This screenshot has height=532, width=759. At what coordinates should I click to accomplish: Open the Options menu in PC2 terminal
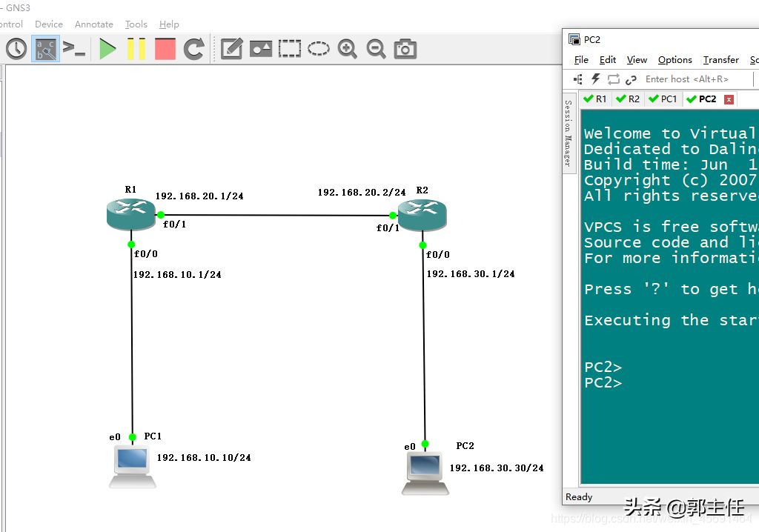(x=675, y=60)
